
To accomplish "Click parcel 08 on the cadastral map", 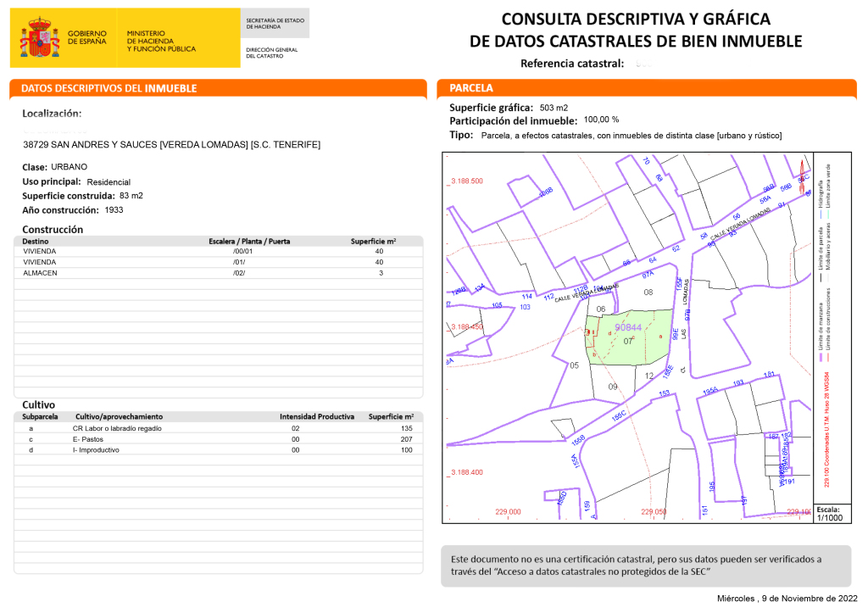I will [x=648, y=293].
